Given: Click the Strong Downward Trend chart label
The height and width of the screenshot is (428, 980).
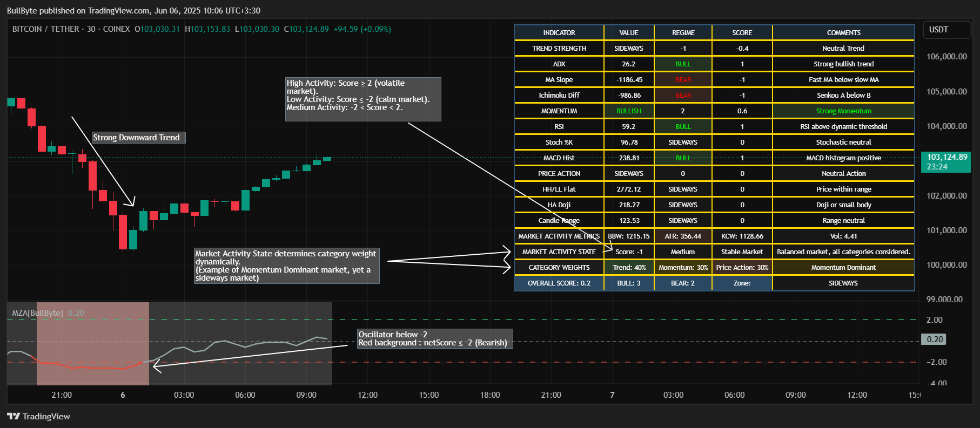Looking at the screenshot, I should click(x=138, y=138).
